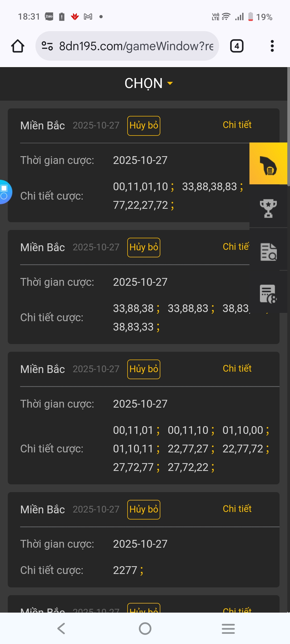Image resolution: width=290 pixels, height=644 pixels.
Task: Tap the Android recent apps button
Action: (x=228, y=628)
